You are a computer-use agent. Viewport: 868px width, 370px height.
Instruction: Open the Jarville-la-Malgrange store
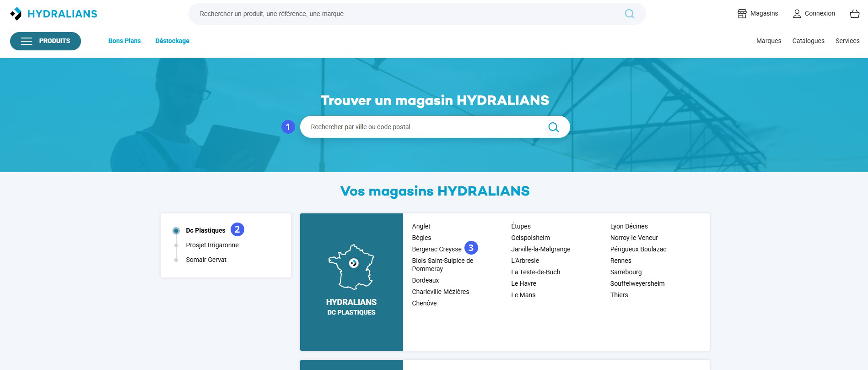click(541, 249)
